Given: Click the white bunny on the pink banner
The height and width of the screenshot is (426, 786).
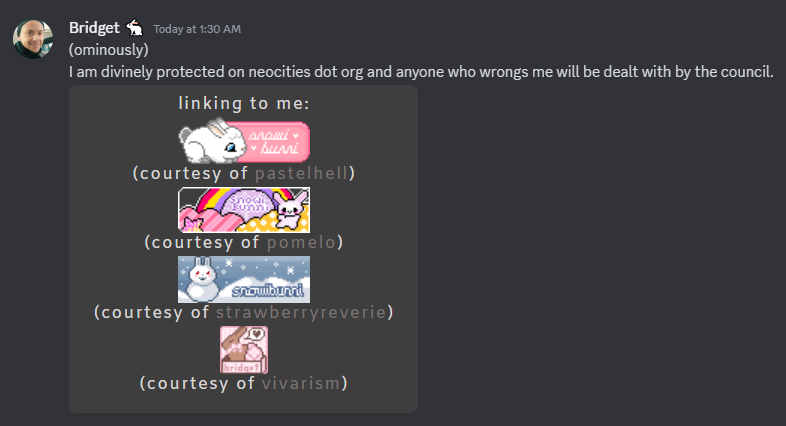Looking at the screenshot, I should pos(213,141).
